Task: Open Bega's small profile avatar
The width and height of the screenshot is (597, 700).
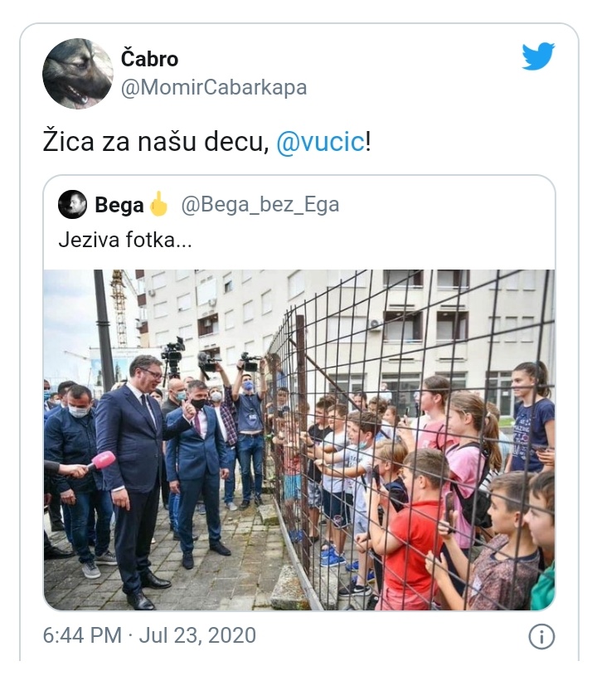Action: coord(72,205)
